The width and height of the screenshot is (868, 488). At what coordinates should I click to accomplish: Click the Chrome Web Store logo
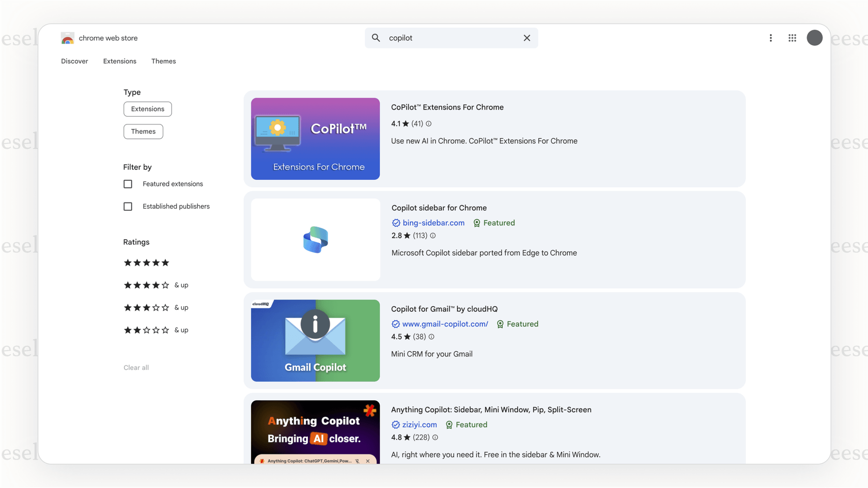click(x=67, y=38)
